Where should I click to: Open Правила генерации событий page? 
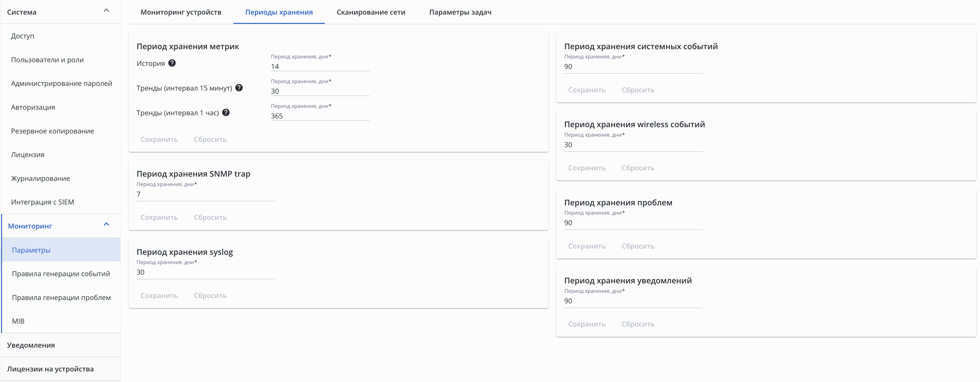pos(61,273)
